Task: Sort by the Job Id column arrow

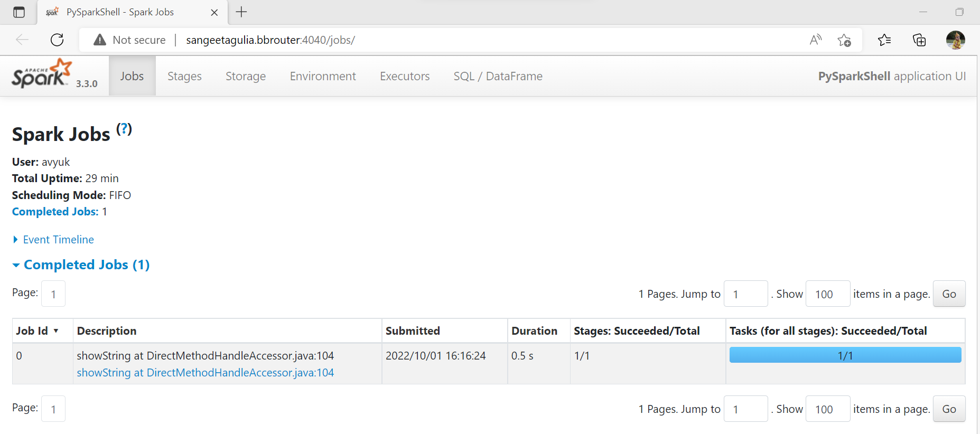Action: click(56, 331)
